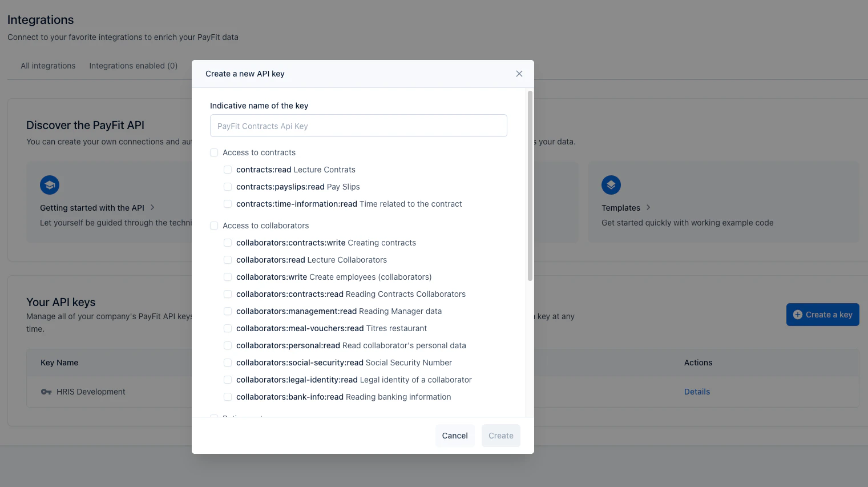Open Details for the HRIS Development key

click(x=697, y=392)
